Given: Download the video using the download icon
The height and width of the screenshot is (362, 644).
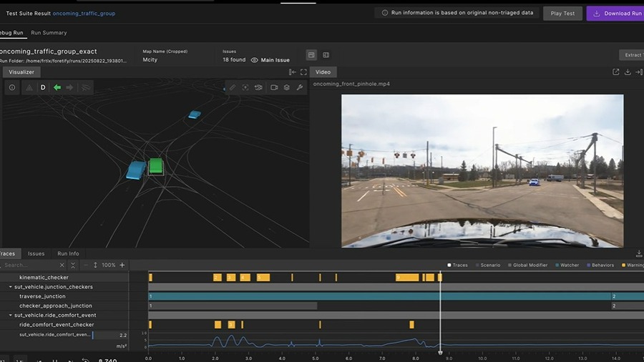Looking at the screenshot, I should [x=628, y=72].
